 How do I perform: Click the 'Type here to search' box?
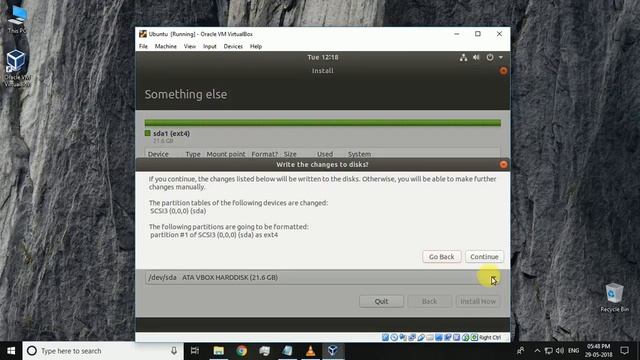[102, 351]
